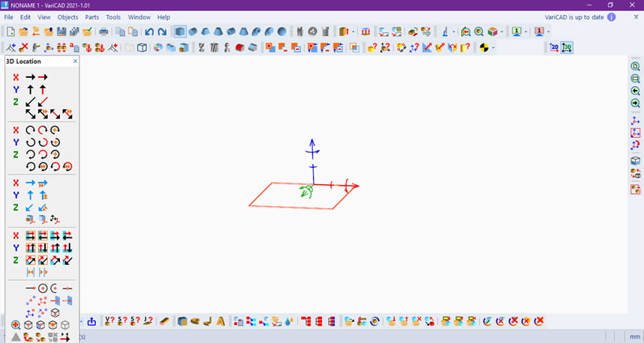Click first X-axis mirror arrows icon in 3D Location

coord(31,236)
